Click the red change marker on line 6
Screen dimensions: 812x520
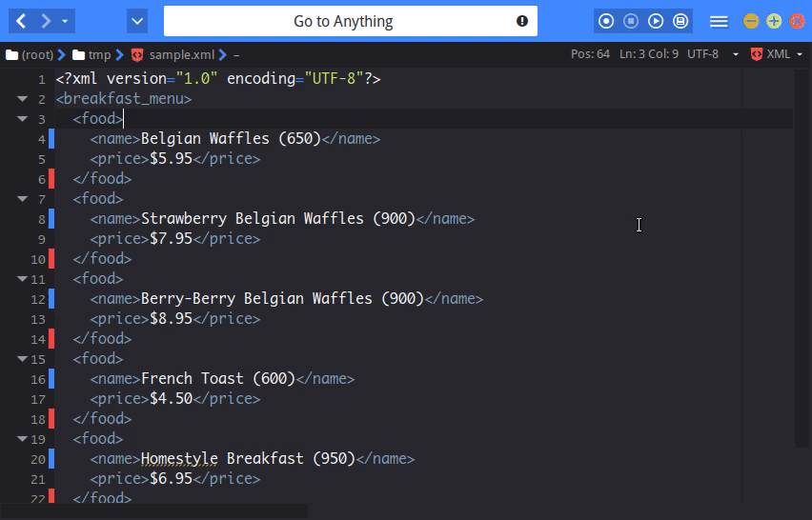tap(51, 178)
